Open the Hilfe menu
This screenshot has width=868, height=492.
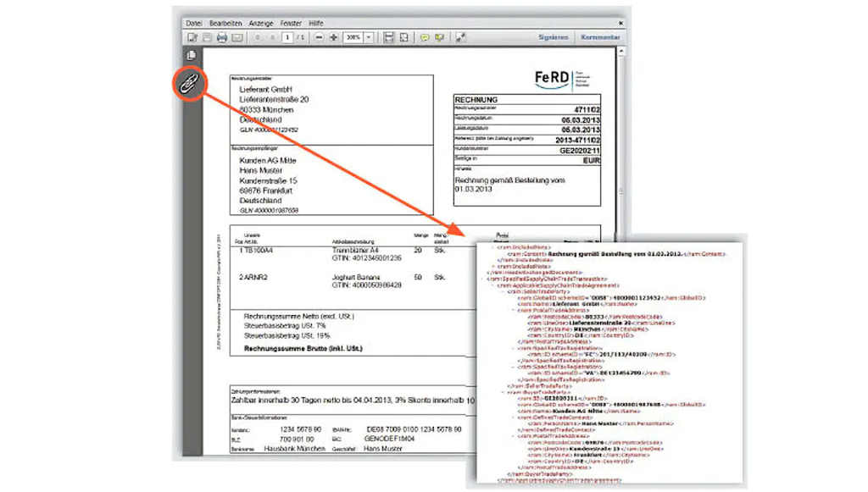click(316, 23)
